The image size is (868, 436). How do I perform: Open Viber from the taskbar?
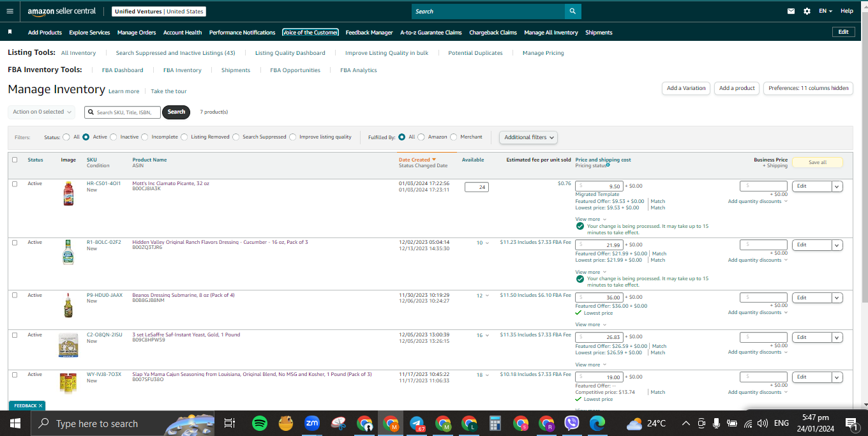572,423
